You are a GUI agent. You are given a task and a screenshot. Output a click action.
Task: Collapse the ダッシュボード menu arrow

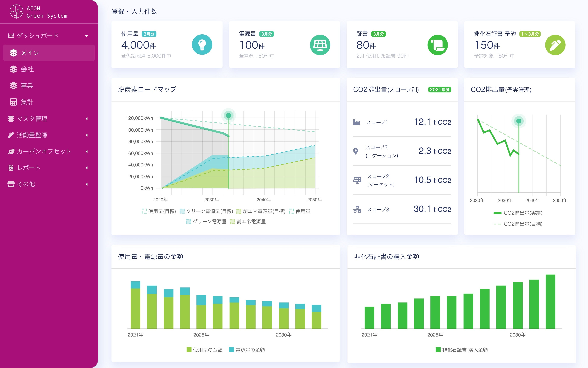pos(87,36)
